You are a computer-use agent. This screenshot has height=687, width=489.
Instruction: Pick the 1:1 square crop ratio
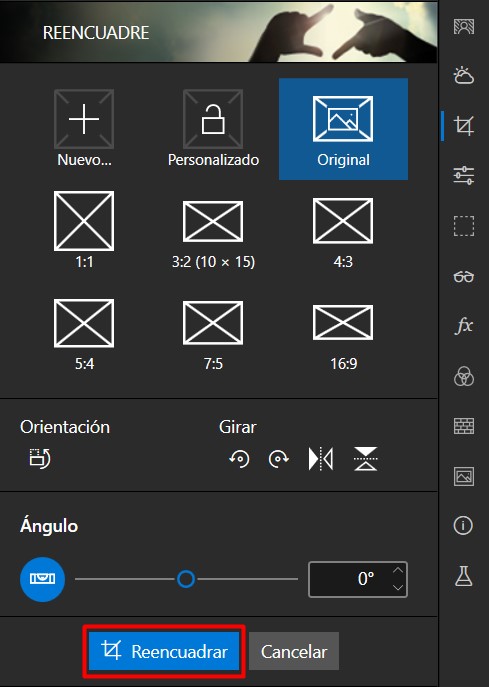point(84,230)
